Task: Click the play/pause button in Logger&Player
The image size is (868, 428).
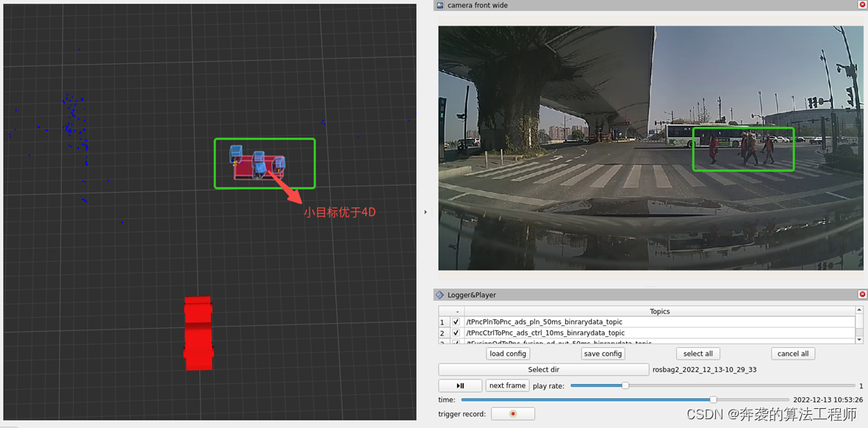Action: 460,385
